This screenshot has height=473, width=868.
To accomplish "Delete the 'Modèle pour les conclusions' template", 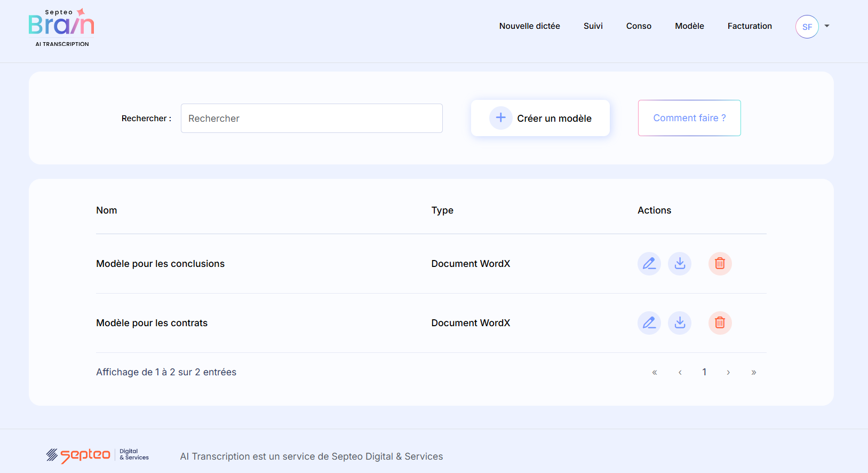I will (x=720, y=264).
